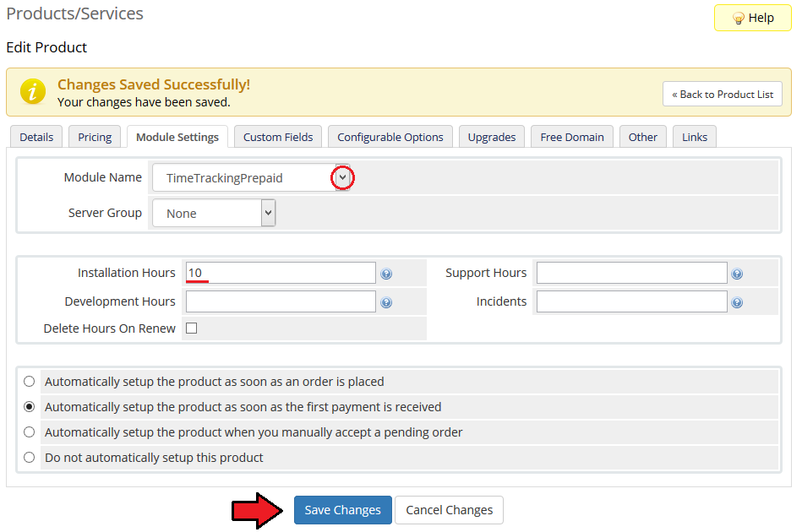This screenshot has height=532, width=802.
Task: Focus the Incidents input field
Action: click(631, 301)
